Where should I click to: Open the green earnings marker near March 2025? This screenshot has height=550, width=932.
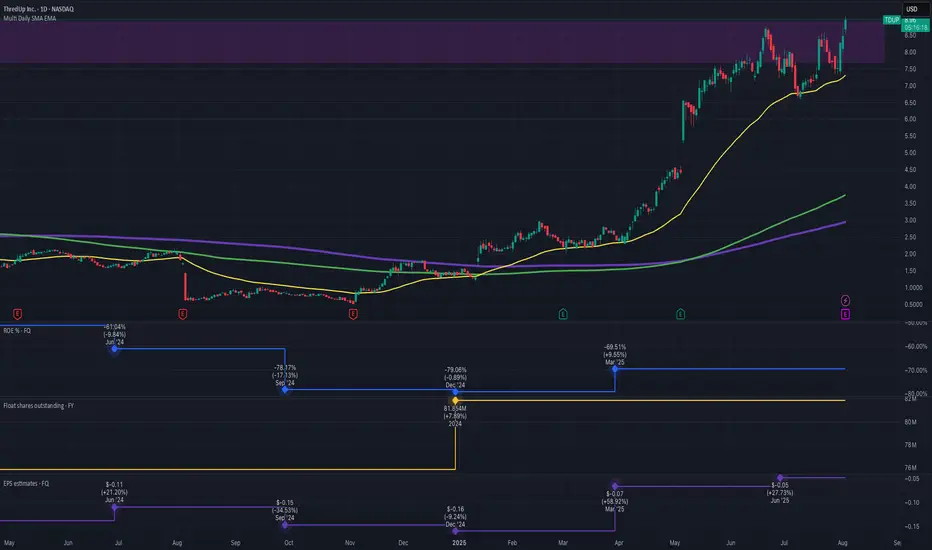tap(563, 313)
